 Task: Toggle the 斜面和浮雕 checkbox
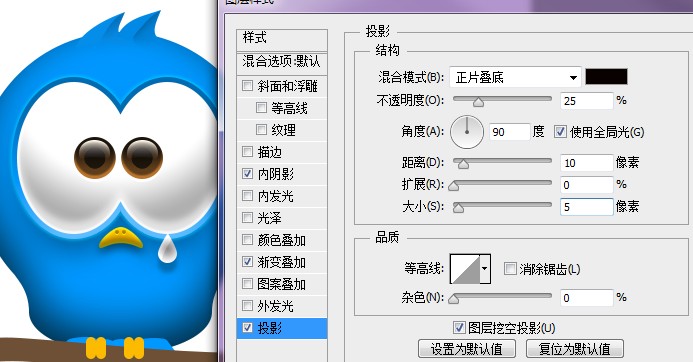tap(248, 85)
